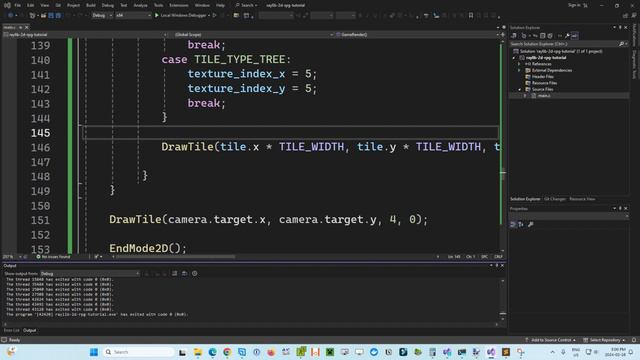The image size is (640, 360).
Task: Click the taskbar Search box
Action: pyautogui.click(x=138, y=352)
